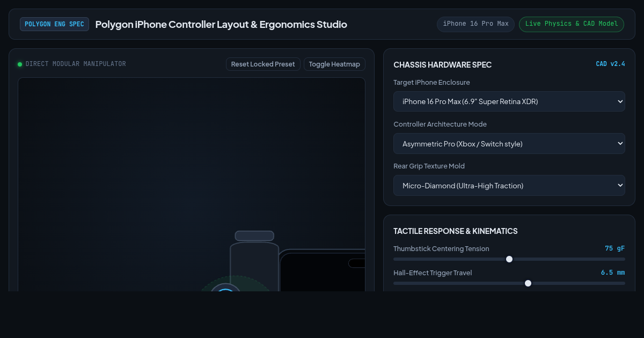Click the POLYGON ENG SPEC tag

point(54,24)
